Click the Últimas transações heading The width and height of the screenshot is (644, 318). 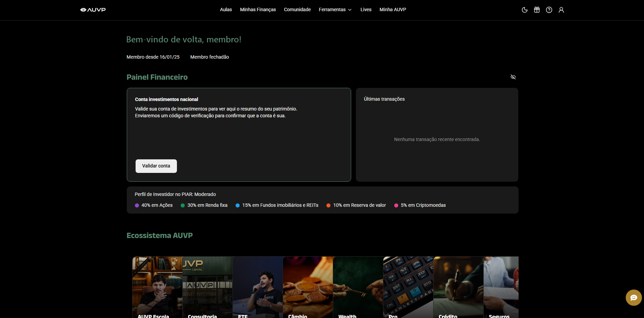384,99
